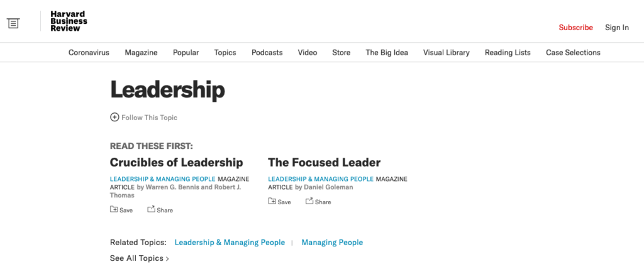Open the Topics menu
Viewport: 644px width, 269px height.
[x=225, y=53]
